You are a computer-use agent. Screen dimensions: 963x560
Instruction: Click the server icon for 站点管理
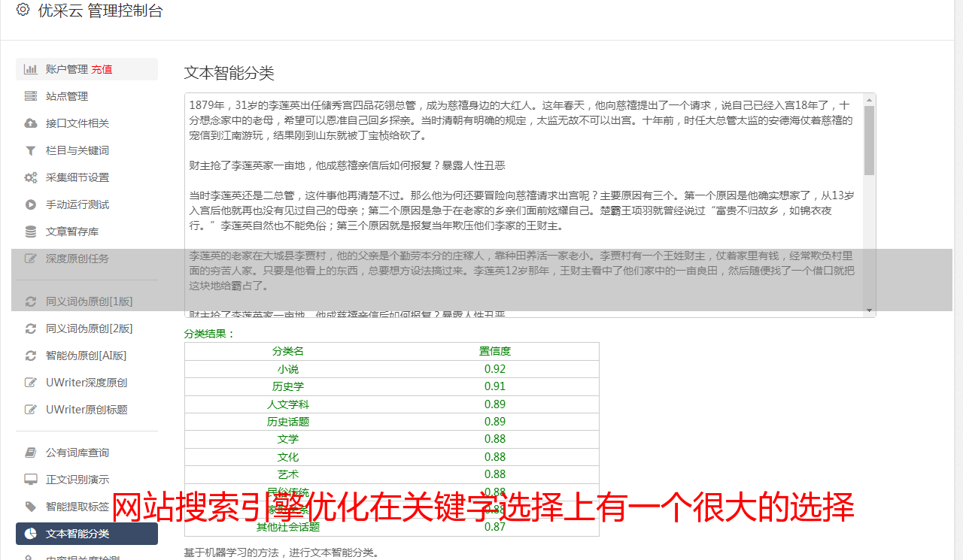click(x=31, y=96)
